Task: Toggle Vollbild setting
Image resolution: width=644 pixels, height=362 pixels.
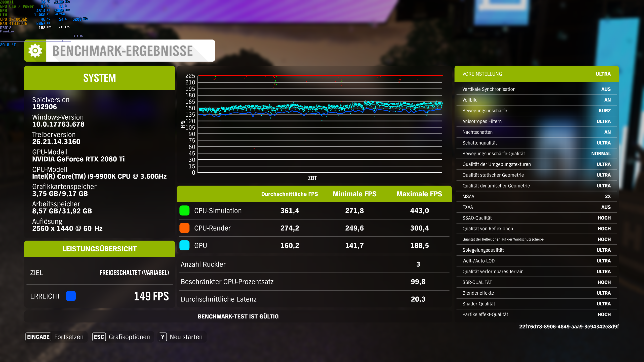Action: [536, 100]
